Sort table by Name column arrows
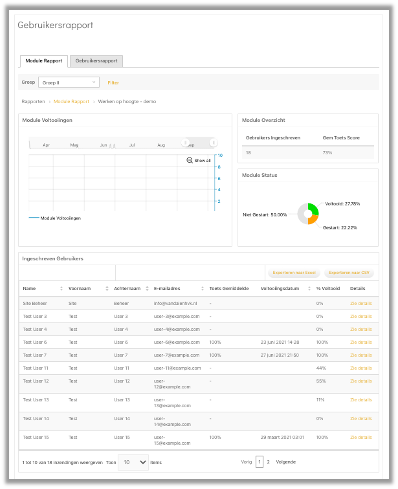This screenshot has width=398, height=489. [x=61, y=288]
